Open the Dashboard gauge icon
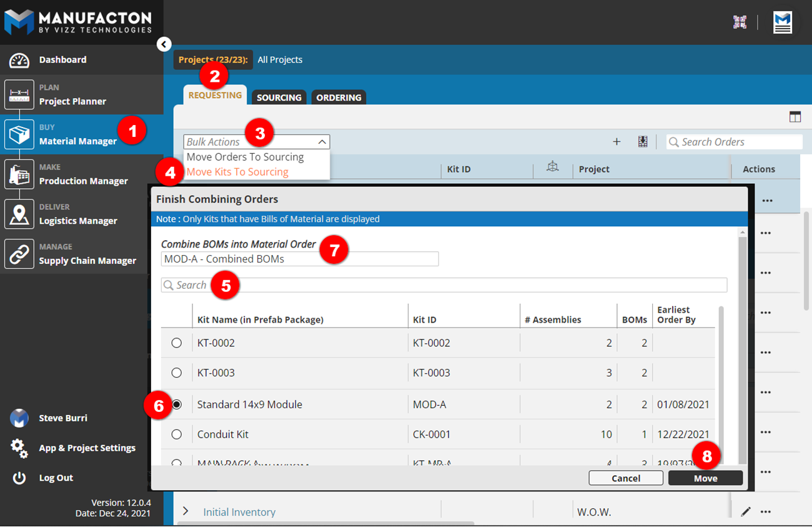This screenshot has width=812, height=527. (19, 60)
